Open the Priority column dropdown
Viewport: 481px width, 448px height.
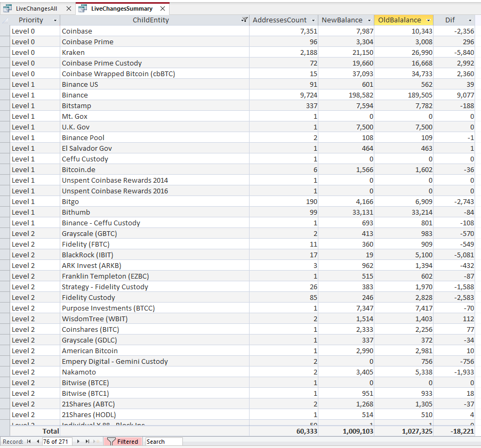[x=55, y=20]
